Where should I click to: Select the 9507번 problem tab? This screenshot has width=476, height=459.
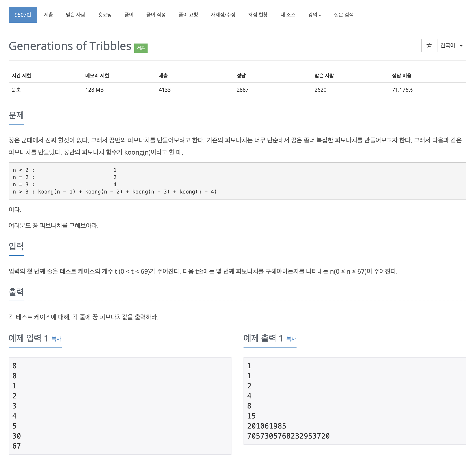click(x=23, y=15)
